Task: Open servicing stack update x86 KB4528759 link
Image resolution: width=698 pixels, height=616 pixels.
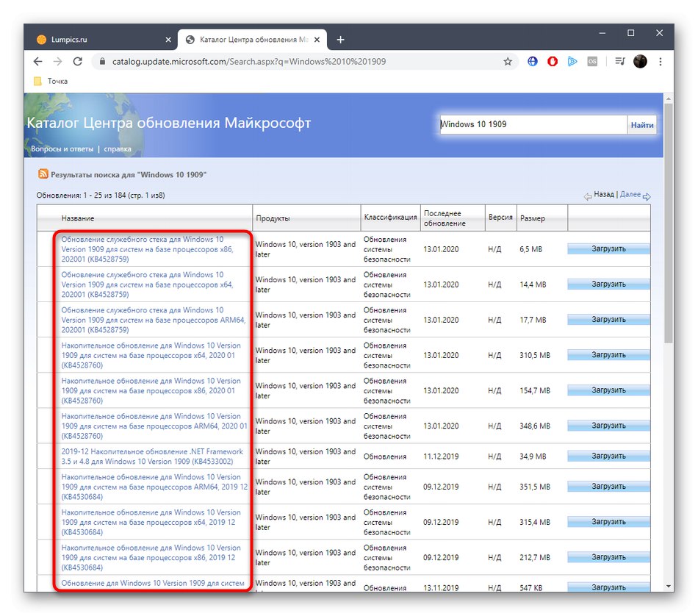Action: tap(148, 249)
